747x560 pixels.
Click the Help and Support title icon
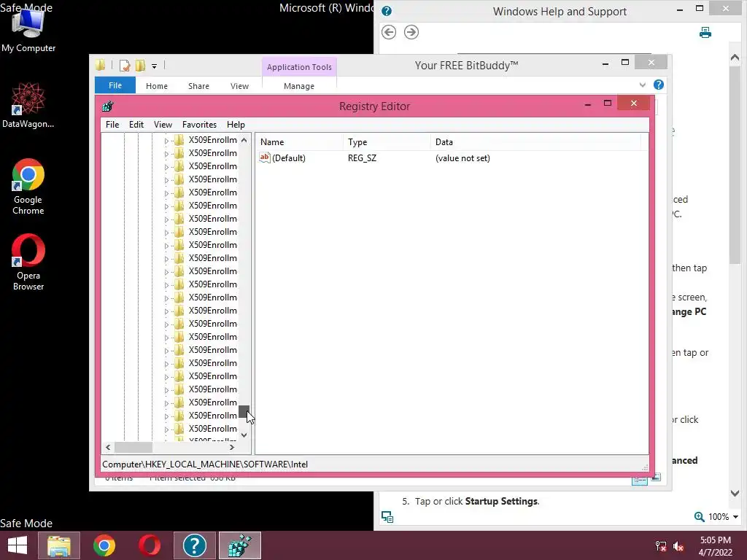(387, 11)
